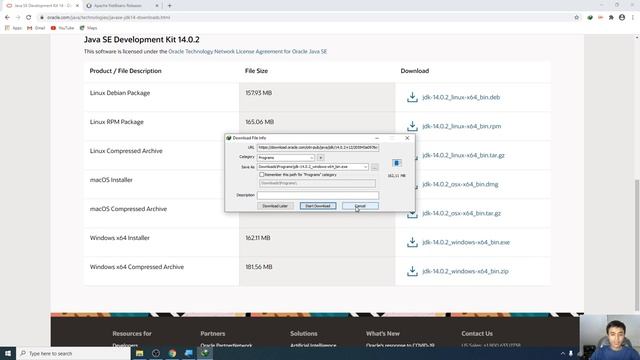Open the jdk-14.0.2_linux-x64_bin.tar.gz link
Image resolution: width=640 pixels, height=360 pixels.
click(463, 155)
